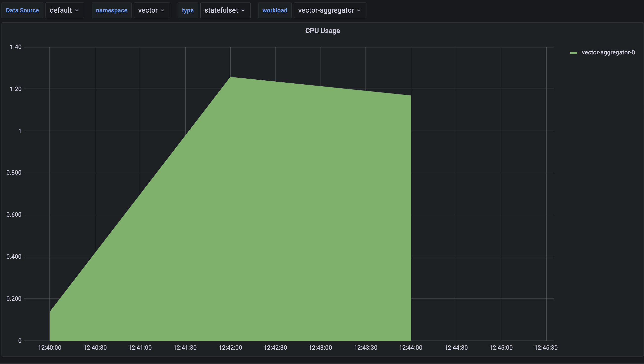Select the namespace variable label

(x=112, y=10)
